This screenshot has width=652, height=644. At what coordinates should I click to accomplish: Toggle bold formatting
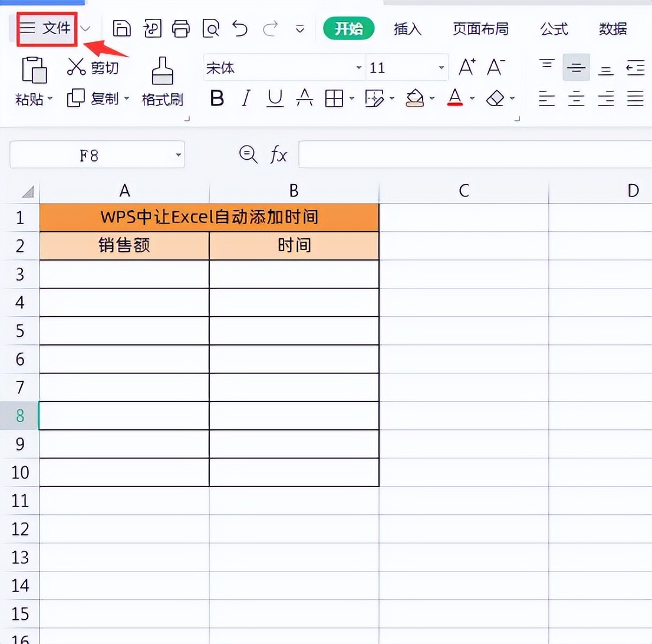(217, 98)
